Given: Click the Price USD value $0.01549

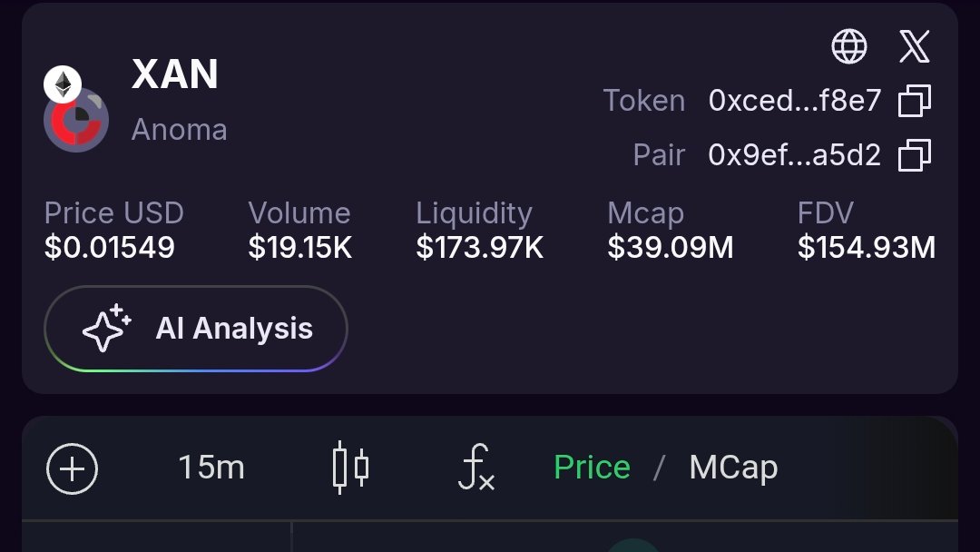Looking at the screenshot, I should pyautogui.click(x=110, y=248).
